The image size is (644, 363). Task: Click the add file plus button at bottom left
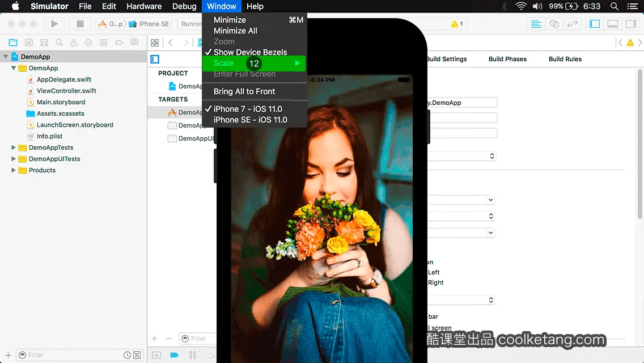[8, 355]
